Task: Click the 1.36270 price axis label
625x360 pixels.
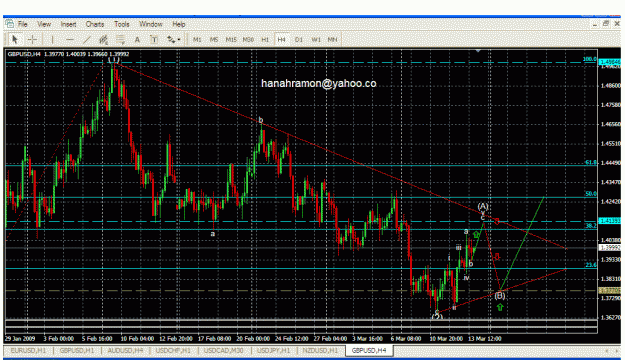Action: tap(610, 317)
